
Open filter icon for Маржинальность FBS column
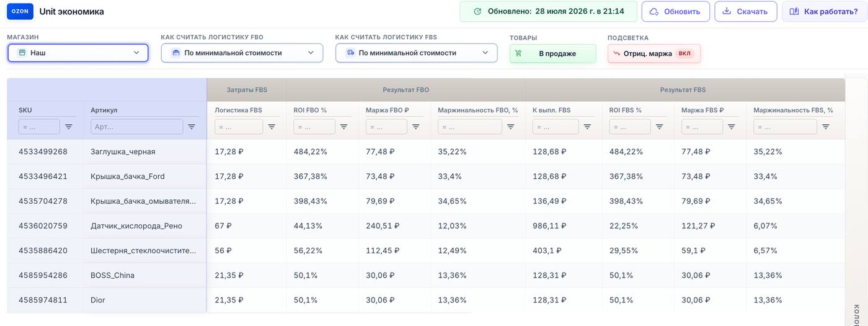click(x=825, y=127)
